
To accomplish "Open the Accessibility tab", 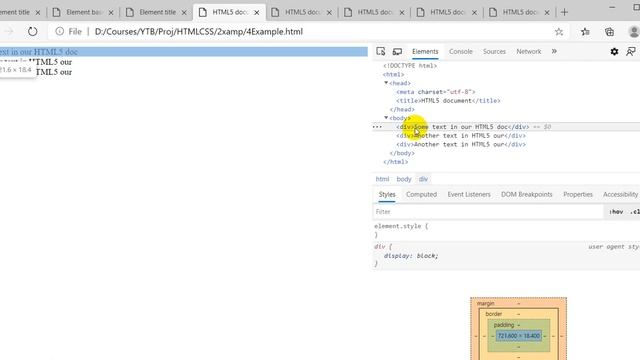I will pyautogui.click(x=620, y=194).
